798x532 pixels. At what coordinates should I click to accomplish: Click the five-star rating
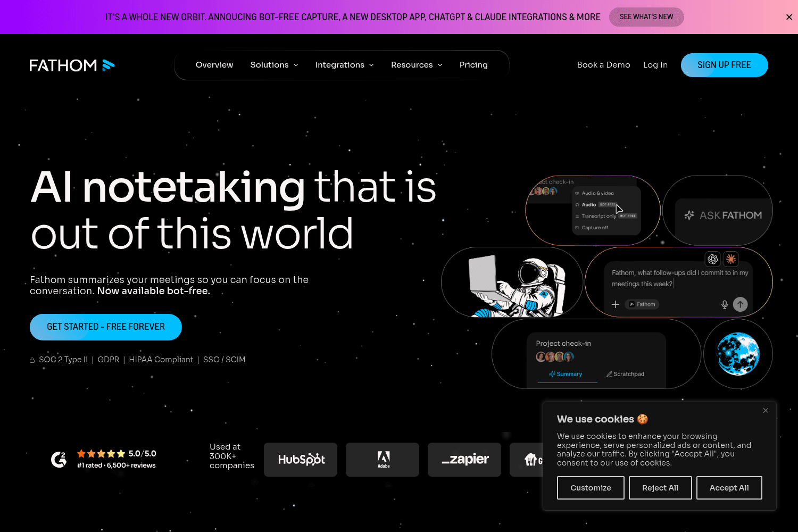tap(101, 454)
